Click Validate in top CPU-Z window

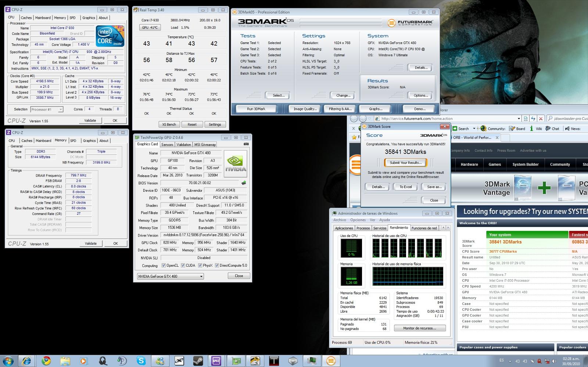click(x=90, y=120)
